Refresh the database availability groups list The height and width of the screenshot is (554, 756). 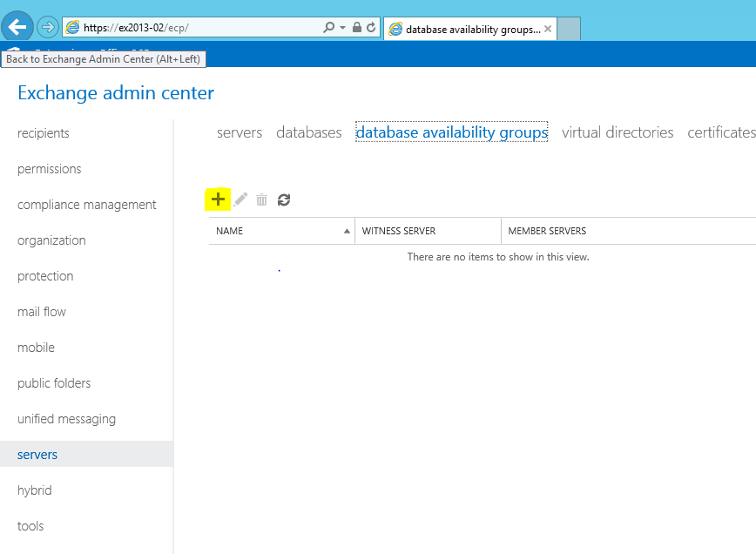(284, 199)
